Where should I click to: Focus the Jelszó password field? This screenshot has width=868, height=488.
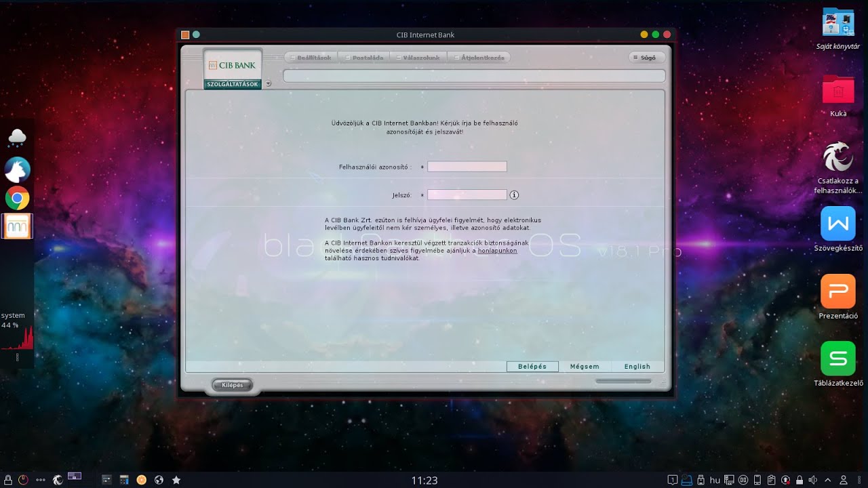click(x=467, y=195)
